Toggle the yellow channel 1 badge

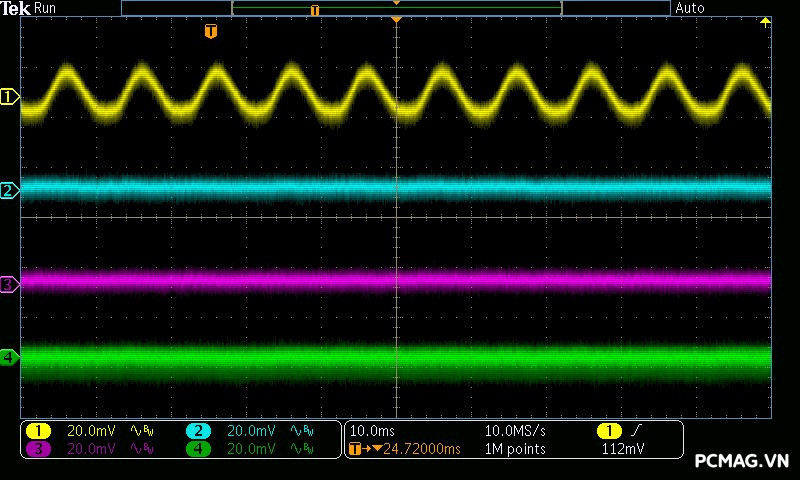(38, 431)
